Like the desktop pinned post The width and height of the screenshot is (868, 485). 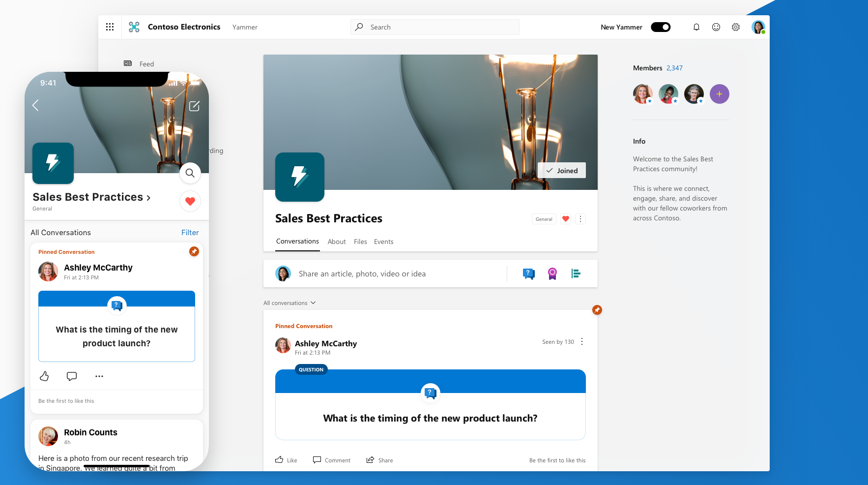286,460
